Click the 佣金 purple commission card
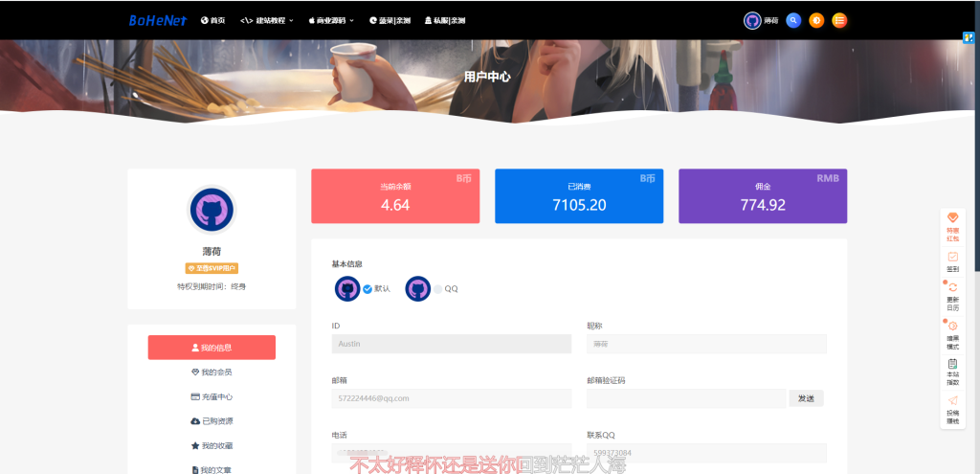Screen dimensions: 980x474 pos(763,195)
